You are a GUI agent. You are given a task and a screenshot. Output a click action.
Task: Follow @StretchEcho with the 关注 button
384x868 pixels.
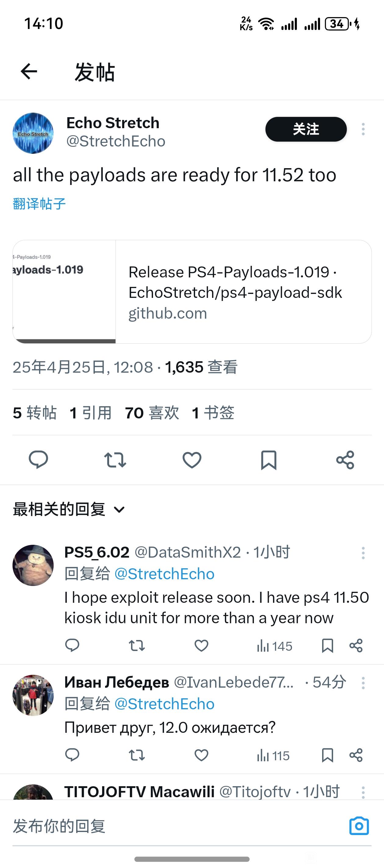pyautogui.click(x=306, y=129)
